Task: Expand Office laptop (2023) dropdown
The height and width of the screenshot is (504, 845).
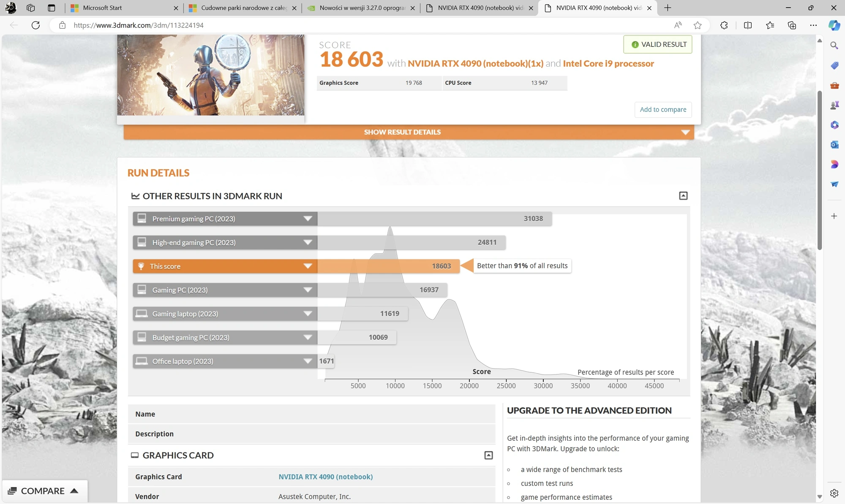Action: pyautogui.click(x=308, y=361)
